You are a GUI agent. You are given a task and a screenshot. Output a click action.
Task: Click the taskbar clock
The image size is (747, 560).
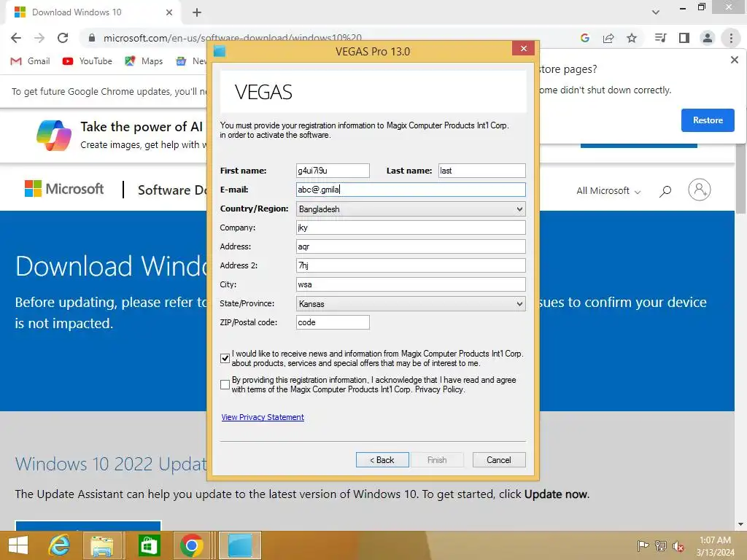pos(715,546)
